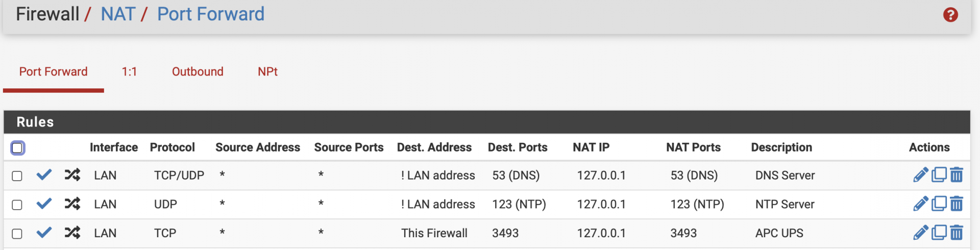Edit the APC UPS rule with pencil icon

coord(920,233)
